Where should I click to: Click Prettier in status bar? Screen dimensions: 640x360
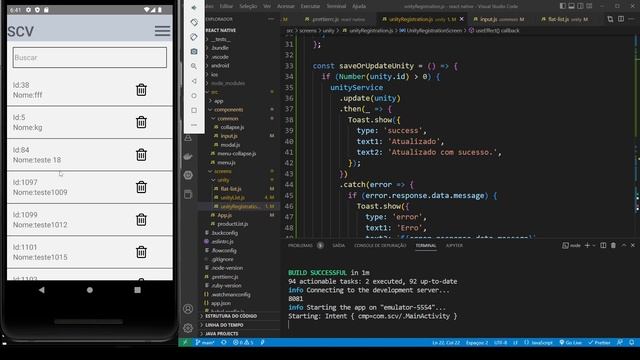point(599,342)
